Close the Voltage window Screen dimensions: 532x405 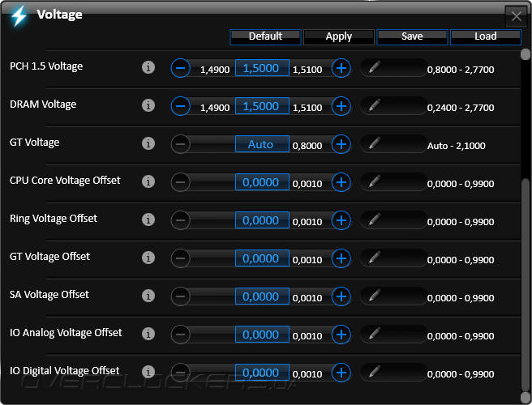tap(517, 16)
